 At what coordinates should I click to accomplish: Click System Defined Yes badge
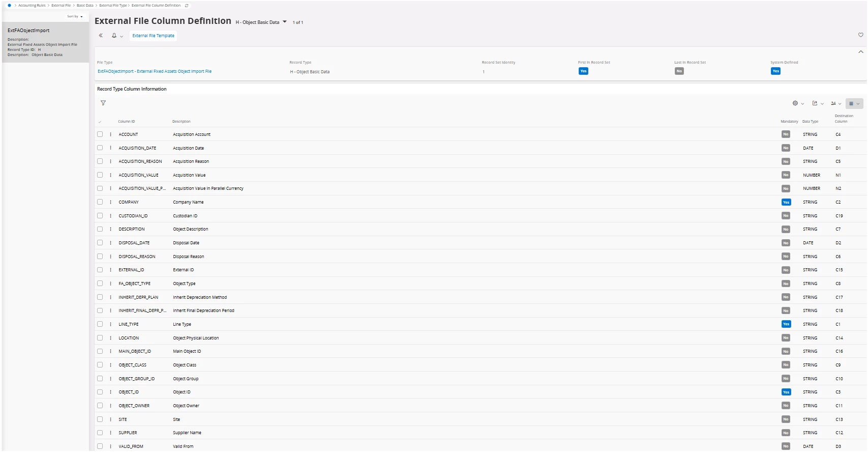tap(775, 71)
